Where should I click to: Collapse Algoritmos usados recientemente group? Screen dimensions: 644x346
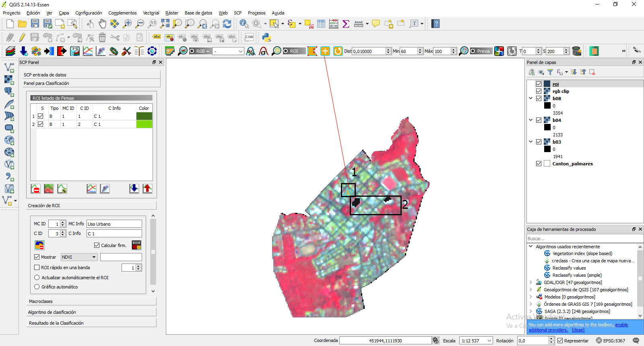(x=530, y=246)
